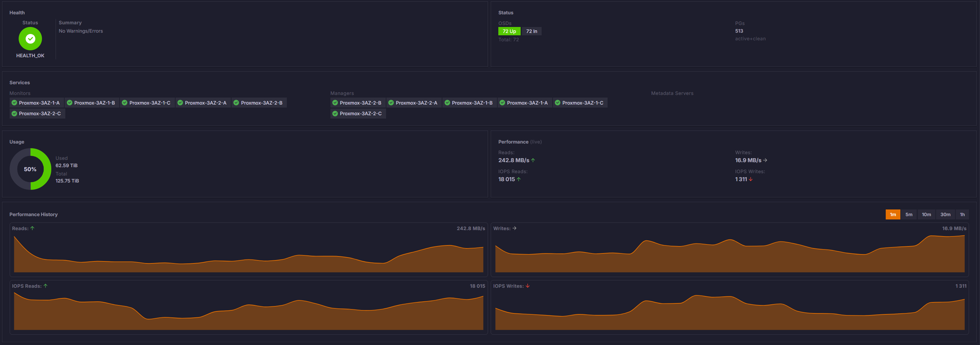Viewport: 980px width, 345px height.
Task: Click the green up arrow beside 242.8 MB/s
Action: [x=533, y=160]
